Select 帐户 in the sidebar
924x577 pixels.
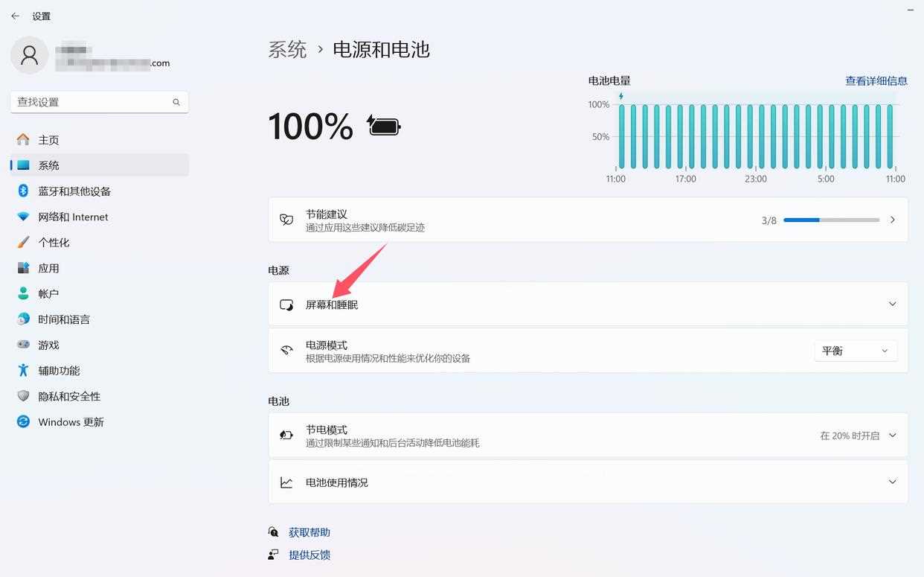23,293
